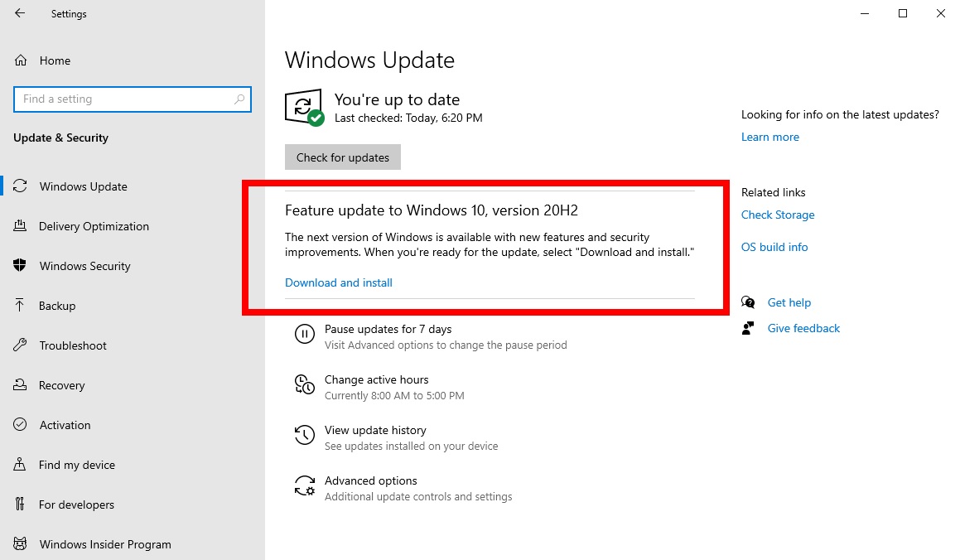Click the Backup up-arrow icon
This screenshot has height=560, width=960.
point(20,306)
